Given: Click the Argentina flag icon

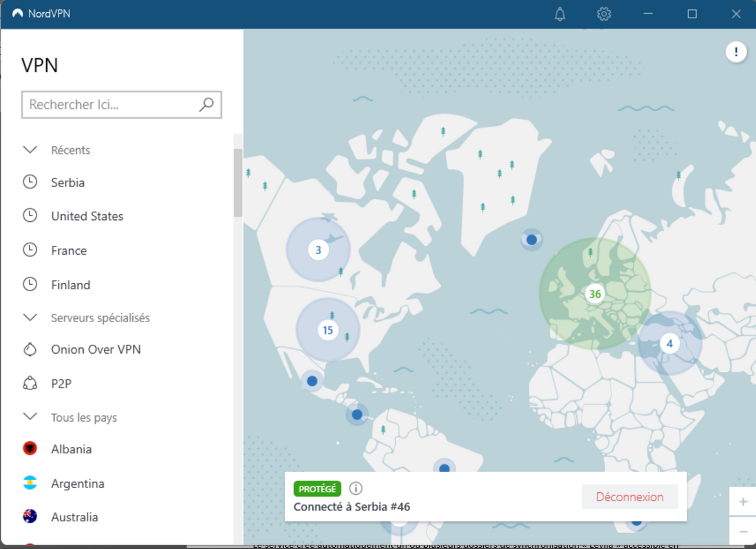Looking at the screenshot, I should (x=30, y=483).
